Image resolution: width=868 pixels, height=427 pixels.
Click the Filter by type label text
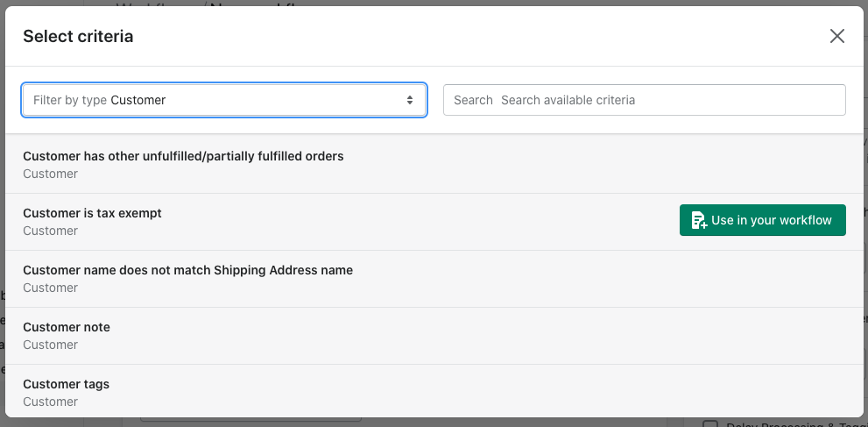[x=70, y=100]
